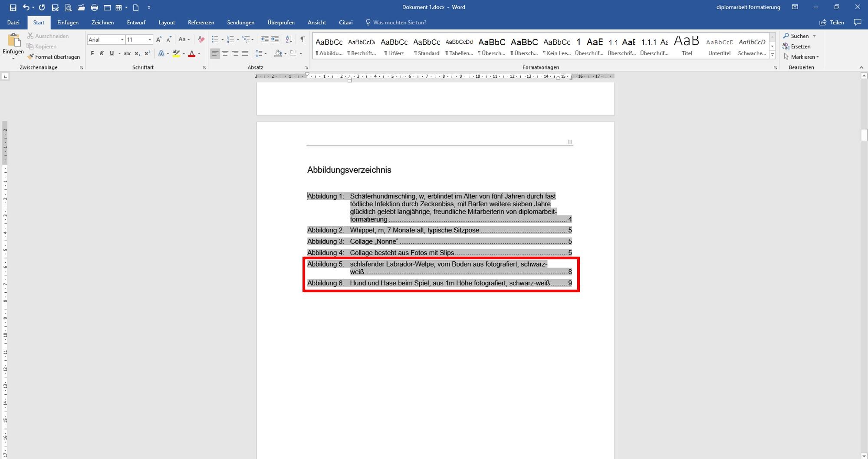Open ribbon display options icon
This screenshot has width=868, height=459.
coord(795,7)
